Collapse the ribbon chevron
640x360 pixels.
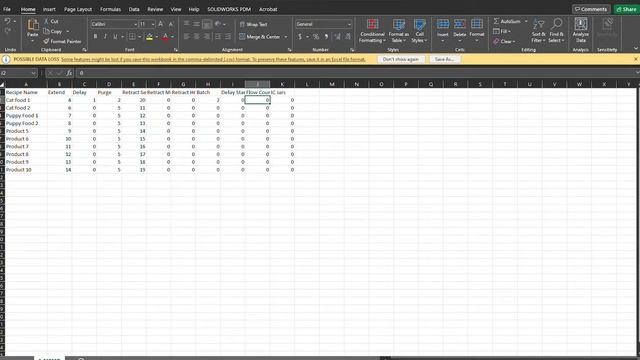[636, 49]
